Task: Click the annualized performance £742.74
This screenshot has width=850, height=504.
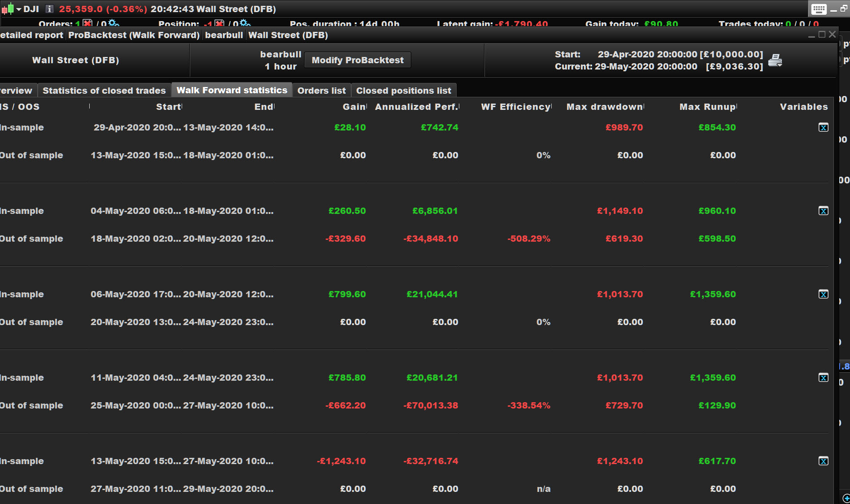Action: (440, 127)
